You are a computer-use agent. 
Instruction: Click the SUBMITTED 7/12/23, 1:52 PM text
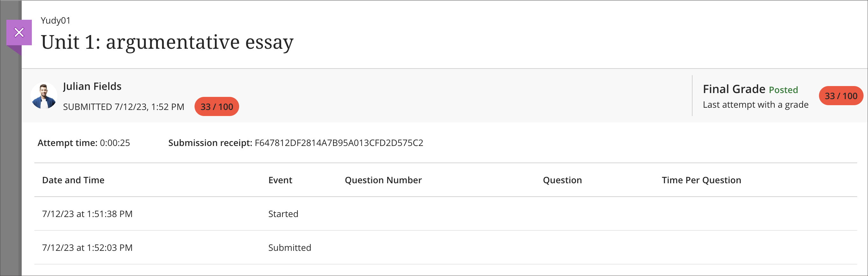(124, 107)
